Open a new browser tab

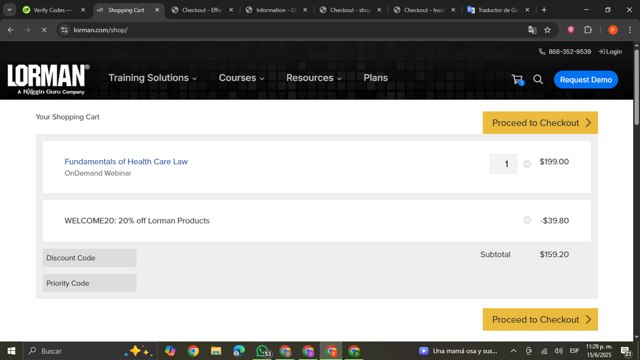544,10
